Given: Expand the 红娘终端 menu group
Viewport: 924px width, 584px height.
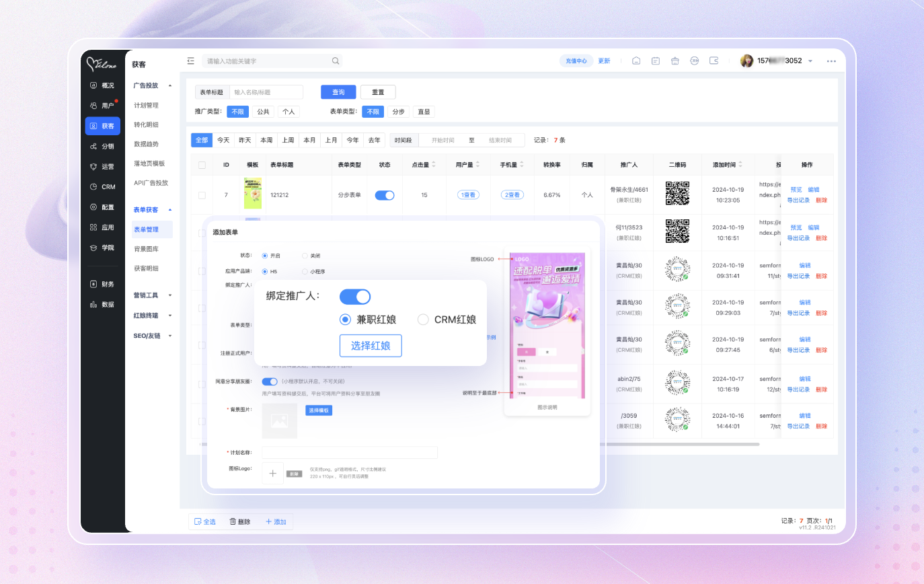Looking at the screenshot, I should click(170, 316).
